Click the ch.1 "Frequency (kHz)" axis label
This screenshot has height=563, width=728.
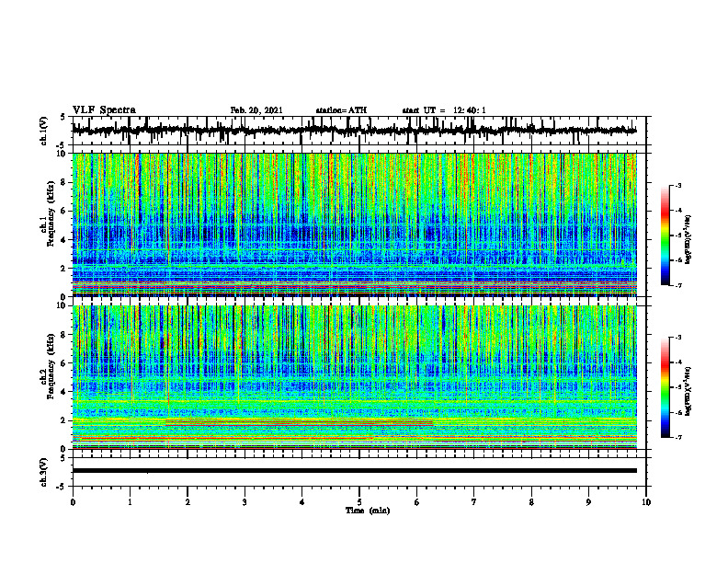[51, 214]
